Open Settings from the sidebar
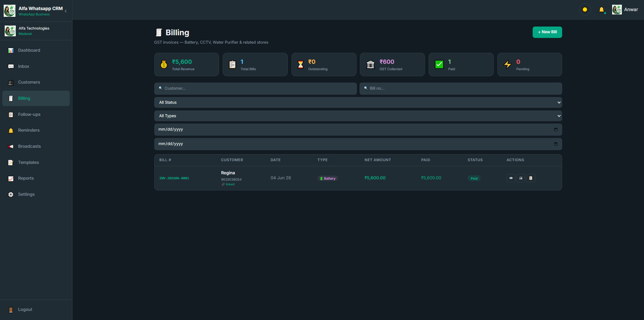This screenshot has height=320, width=644. 36,194
